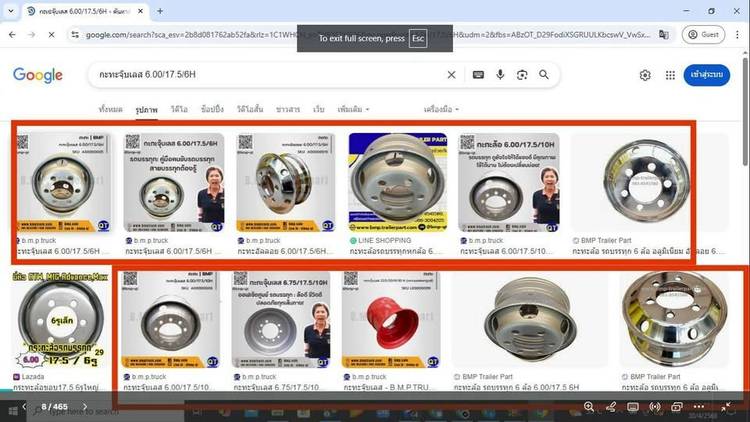Viewport: 750px width, 422px height.
Task: Search by image with Google Lens
Action: pos(522,75)
